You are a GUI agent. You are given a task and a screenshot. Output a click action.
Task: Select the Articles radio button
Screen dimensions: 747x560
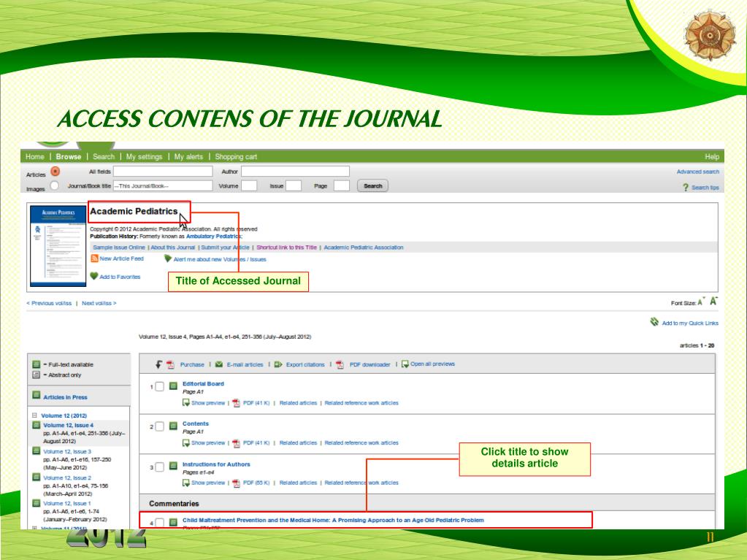(55, 172)
